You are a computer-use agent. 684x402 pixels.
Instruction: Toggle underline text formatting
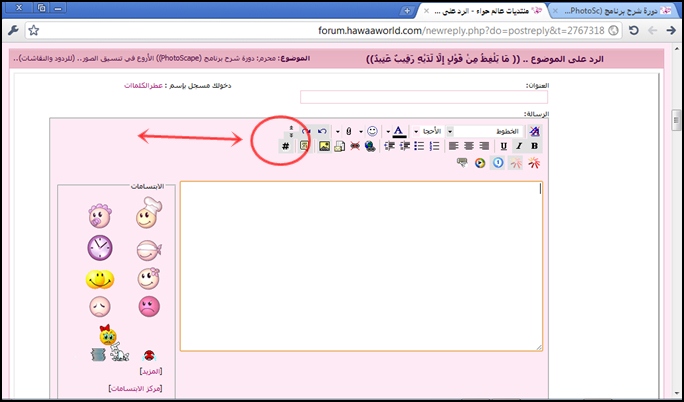[503, 146]
